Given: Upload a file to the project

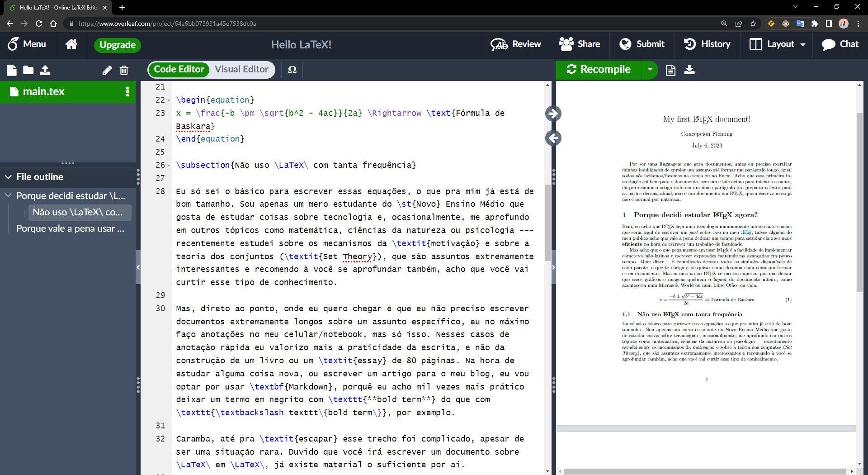Looking at the screenshot, I should 45,70.
